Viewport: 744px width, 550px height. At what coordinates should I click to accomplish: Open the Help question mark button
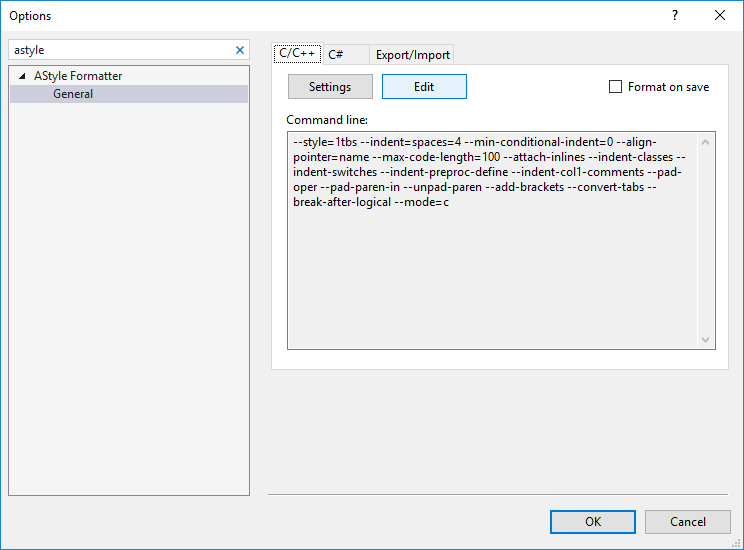[675, 15]
